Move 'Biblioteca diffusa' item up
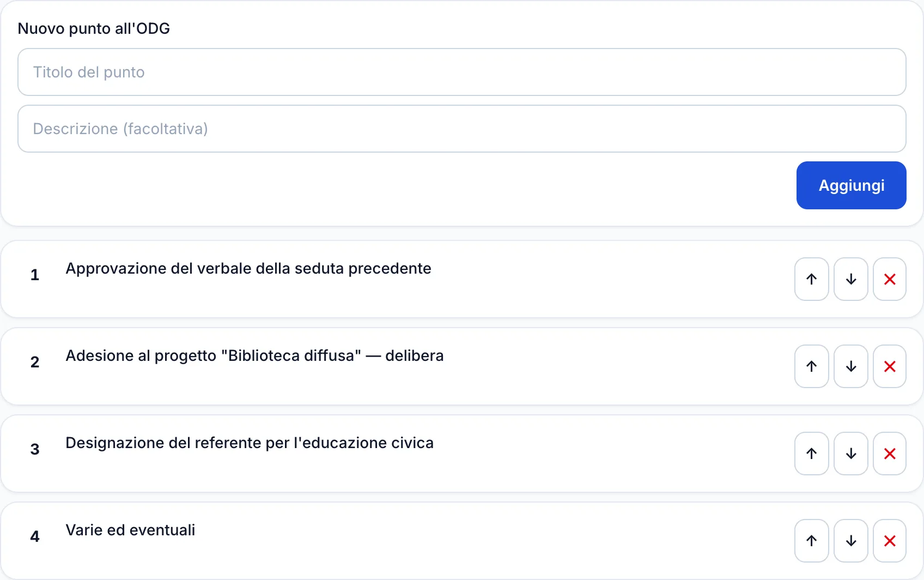This screenshot has height=580, width=924. pos(812,366)
